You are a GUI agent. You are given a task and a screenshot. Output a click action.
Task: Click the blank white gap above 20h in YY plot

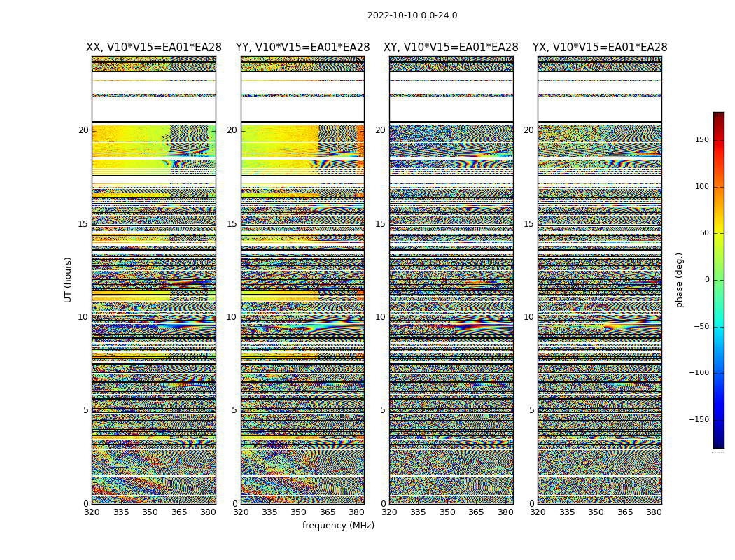[303, 109]
